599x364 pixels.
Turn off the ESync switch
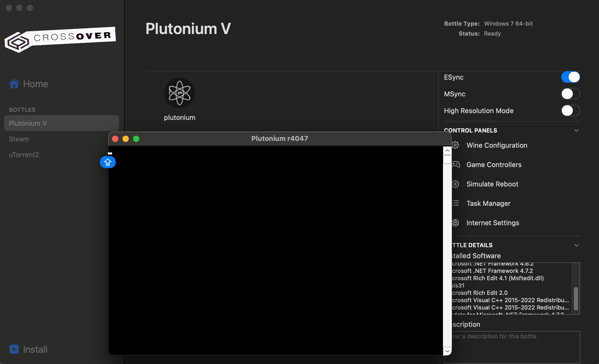click(570, 77)
